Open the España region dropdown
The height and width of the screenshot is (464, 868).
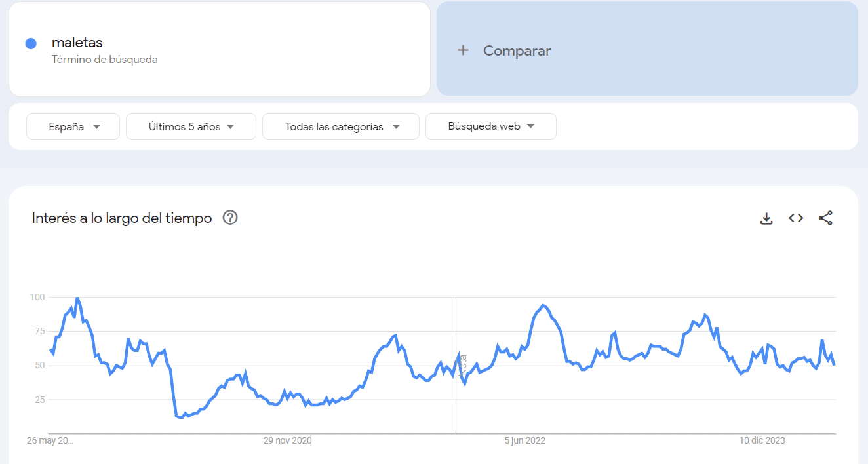click(73, 126)
